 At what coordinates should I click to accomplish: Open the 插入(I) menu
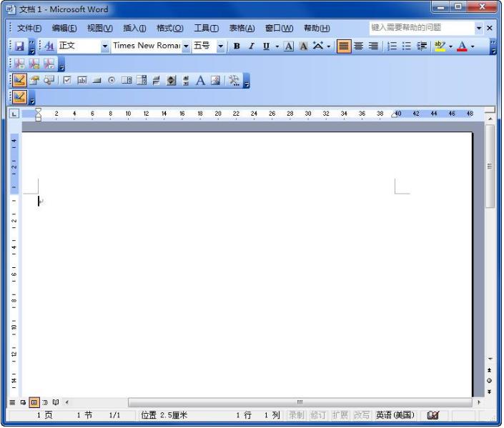point(134,29)
